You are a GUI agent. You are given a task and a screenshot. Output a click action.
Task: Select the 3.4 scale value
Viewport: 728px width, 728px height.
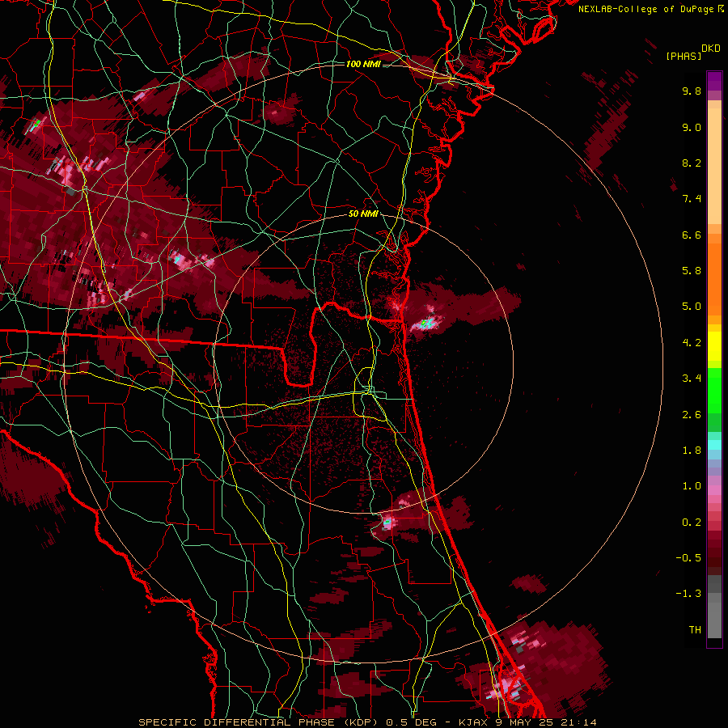pyautogui.click(x=692, y=379)
